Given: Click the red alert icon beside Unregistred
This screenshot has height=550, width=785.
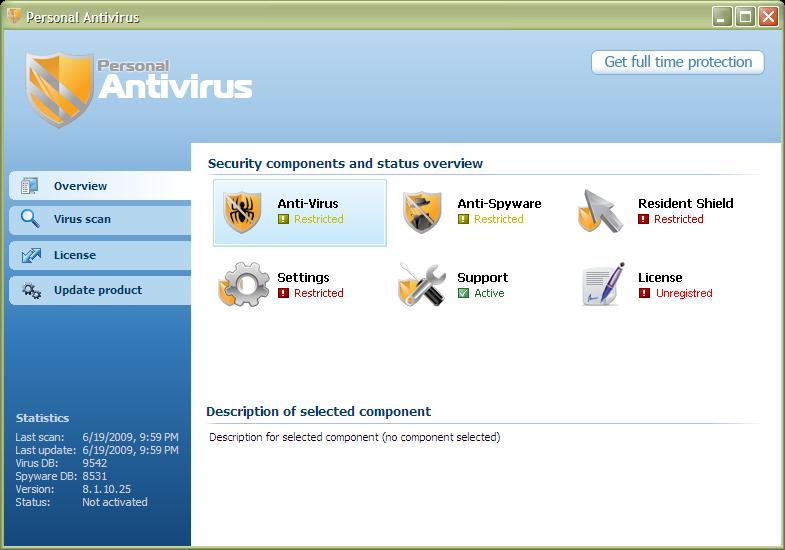Looking at the screenshot, I should [x=644, y=293].
